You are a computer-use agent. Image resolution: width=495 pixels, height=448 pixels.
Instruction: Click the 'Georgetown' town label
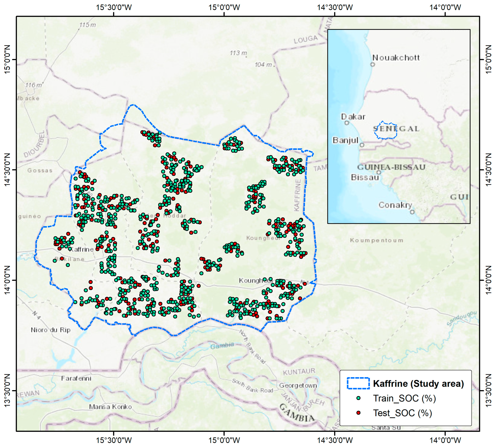[298, 385]
